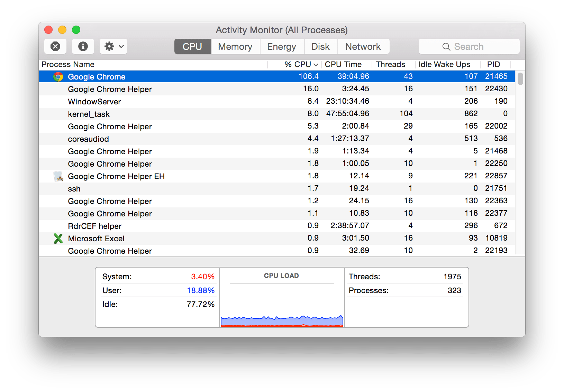Select Google Chrome Helper with PID 22430
The image size is (564, 392).
coord(110,89)
